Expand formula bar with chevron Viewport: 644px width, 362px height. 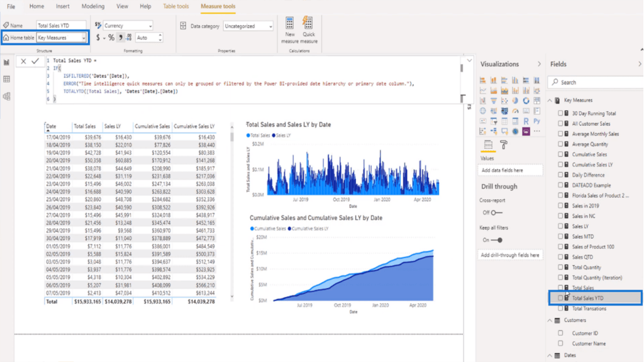[x=469, y=61]
